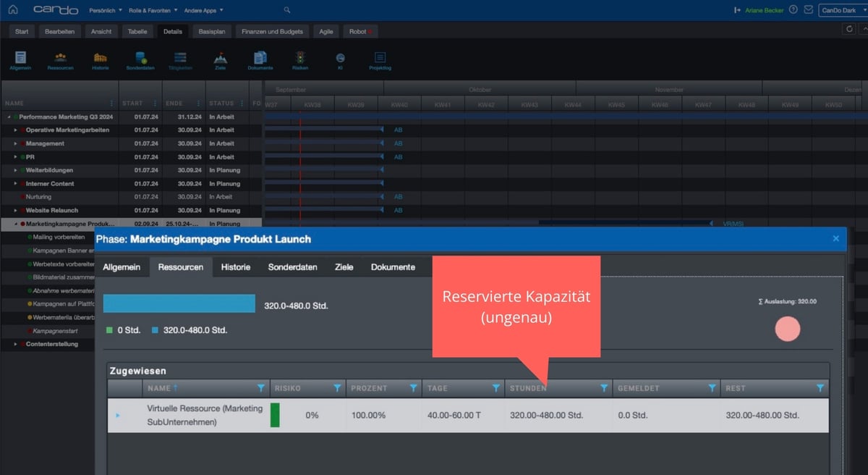
Task: Open the Historie icon
Action: pos(101,56)
